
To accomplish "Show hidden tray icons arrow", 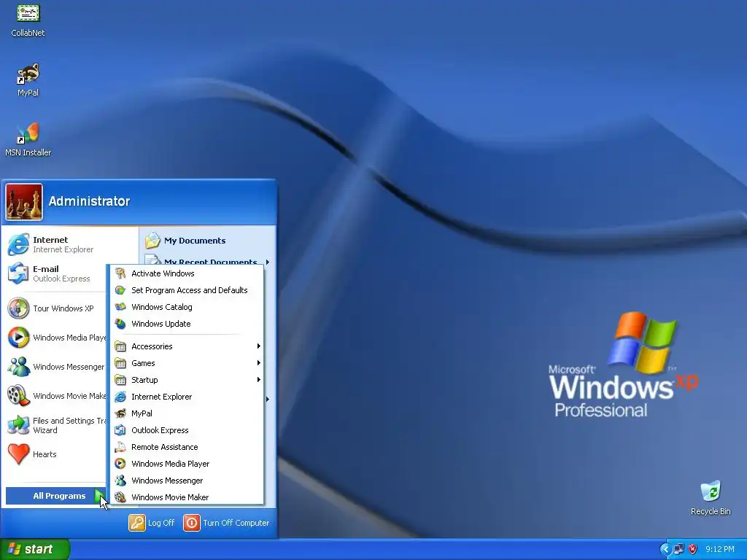I will (x=665, y=550).
